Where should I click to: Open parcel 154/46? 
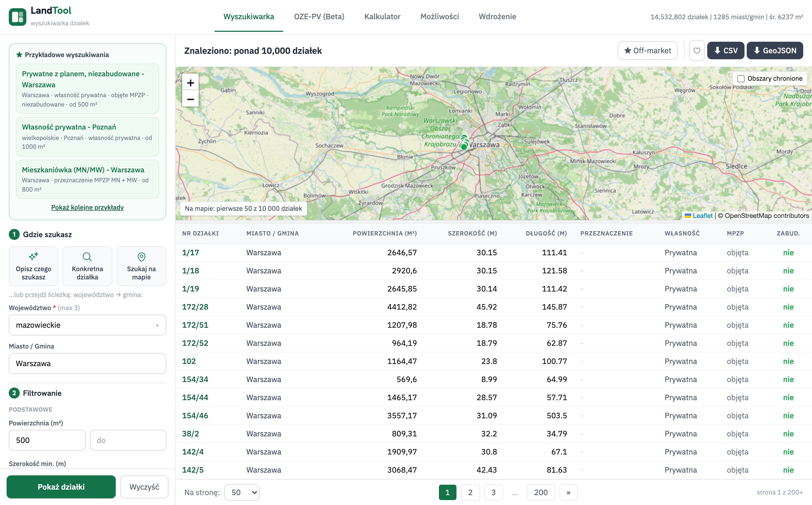[x=195, y=416]
